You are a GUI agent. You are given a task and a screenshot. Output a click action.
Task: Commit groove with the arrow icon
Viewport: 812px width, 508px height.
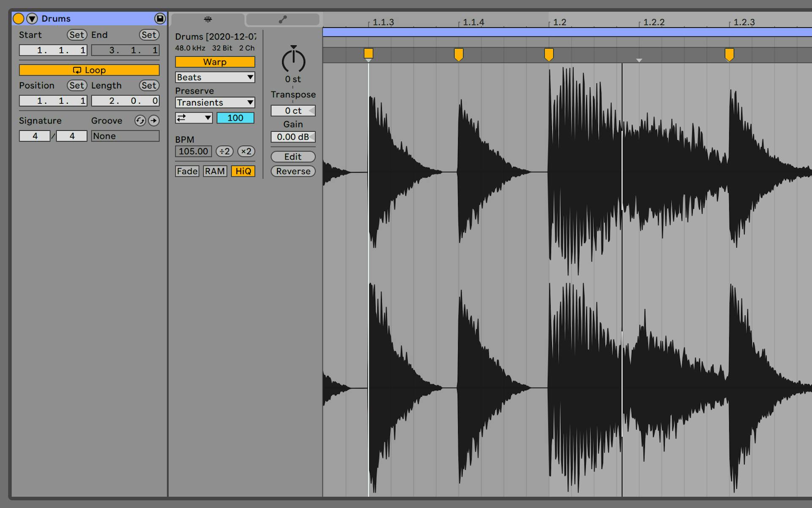(154, 121)
